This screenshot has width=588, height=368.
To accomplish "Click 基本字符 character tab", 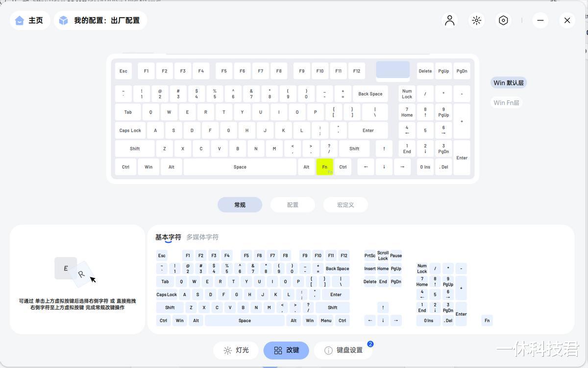I will (x=168, y=237).
